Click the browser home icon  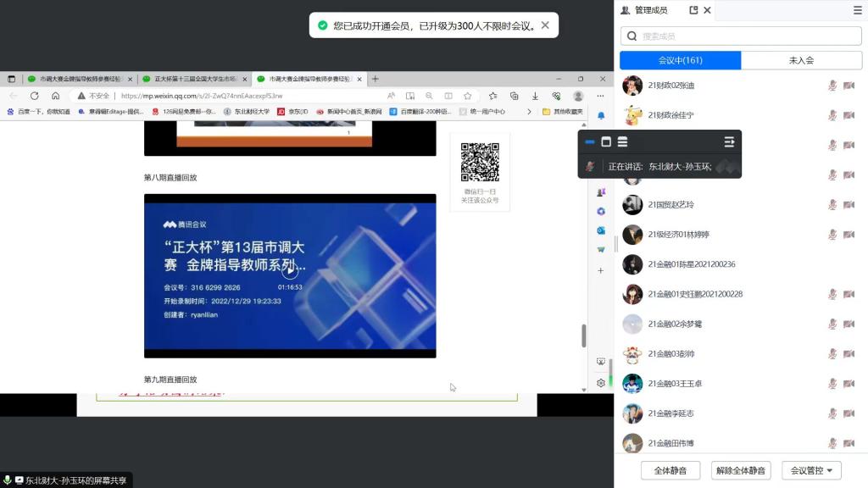coord(56,96)
